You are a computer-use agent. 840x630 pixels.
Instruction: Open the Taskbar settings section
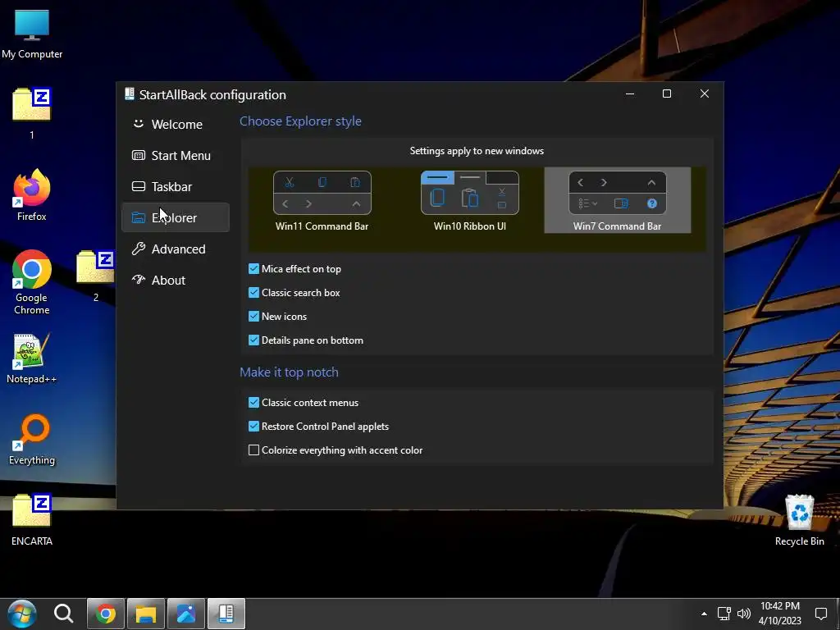coord(176,186)
